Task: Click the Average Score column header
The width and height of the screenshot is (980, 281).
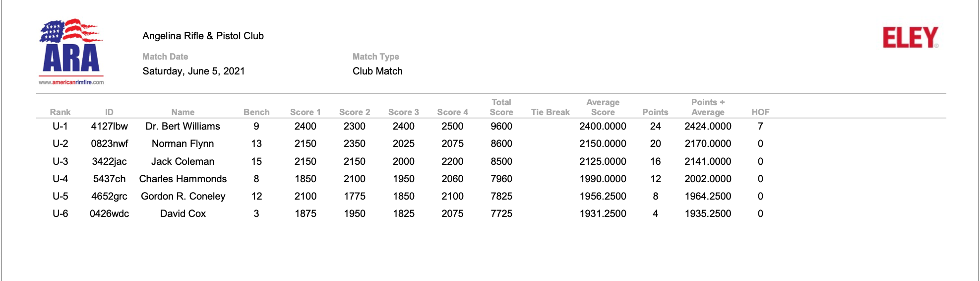Action: point(603,107)
